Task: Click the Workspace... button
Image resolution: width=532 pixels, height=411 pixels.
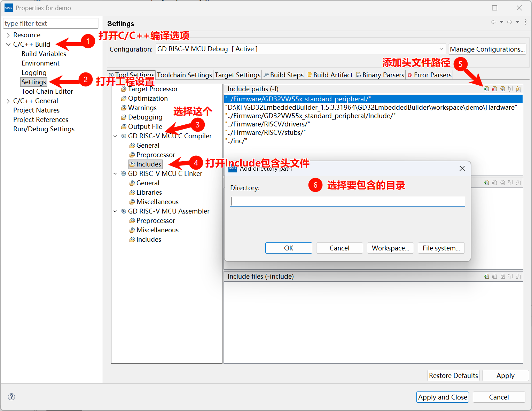Action: pos(390,248)
